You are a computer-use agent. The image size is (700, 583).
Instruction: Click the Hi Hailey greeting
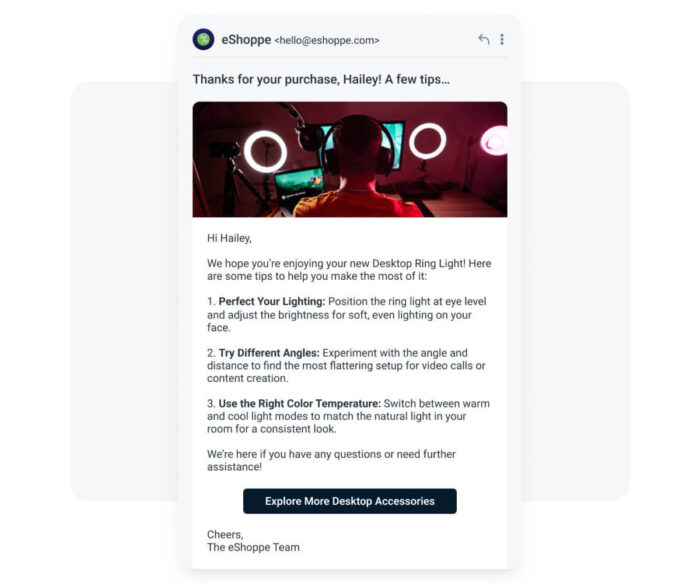(229, 238)
